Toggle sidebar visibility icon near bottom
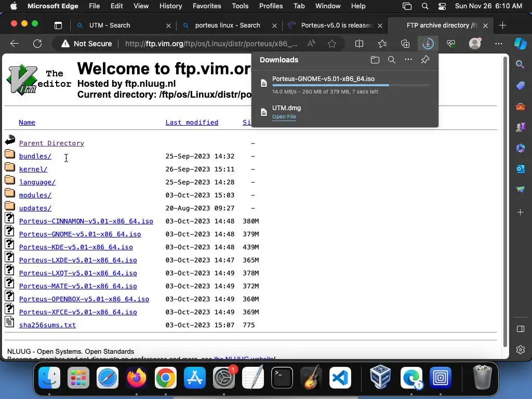532x399 pixels. pyautogui.click(x=520, y=329)
